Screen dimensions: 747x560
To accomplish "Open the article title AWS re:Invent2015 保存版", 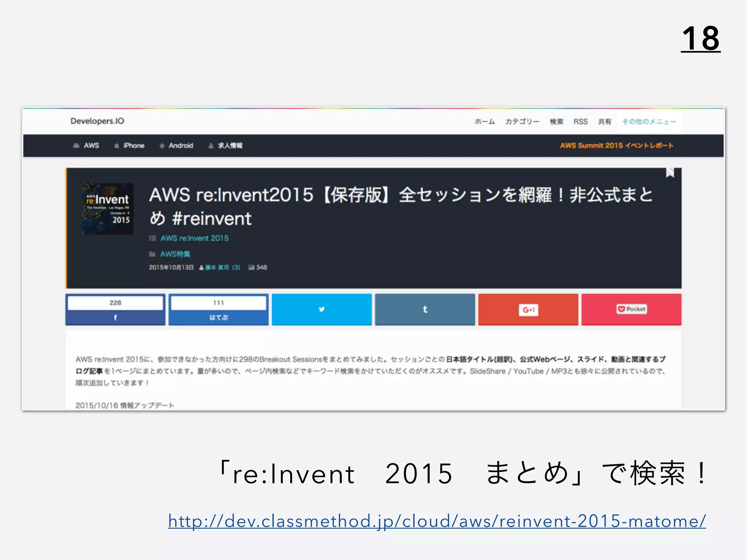I will (400, 206).
